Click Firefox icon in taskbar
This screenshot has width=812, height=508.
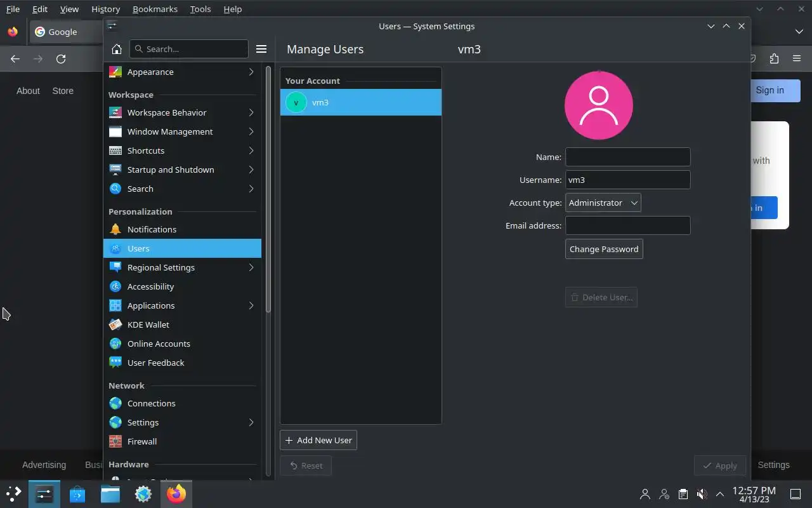(x=176, y=493)
